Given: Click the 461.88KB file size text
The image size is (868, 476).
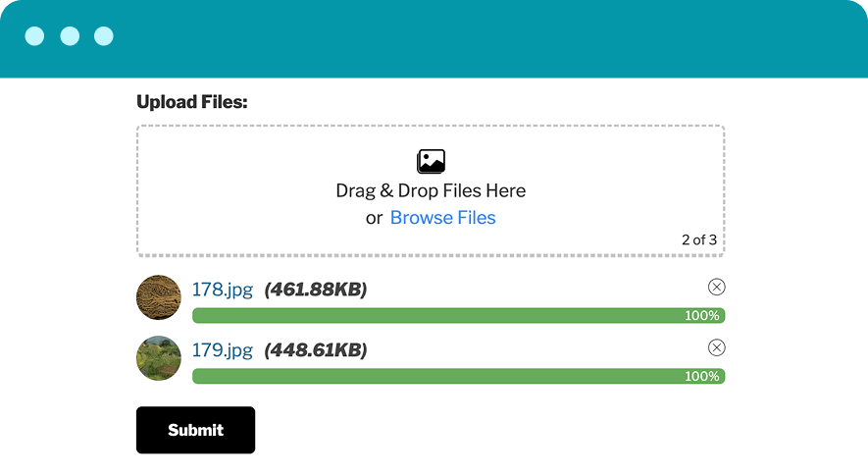Looking at the screenshot, I should [x=316, y=290].
